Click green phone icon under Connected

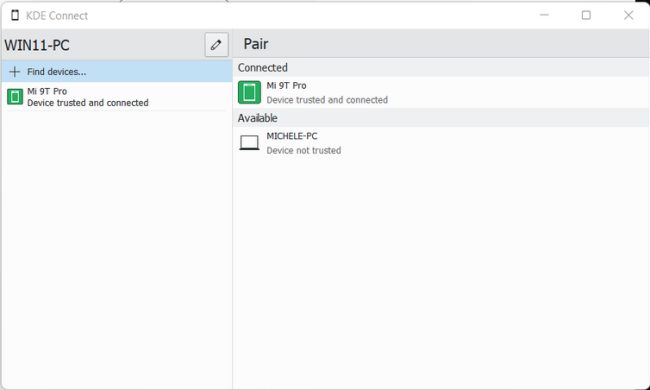point(249,92)
